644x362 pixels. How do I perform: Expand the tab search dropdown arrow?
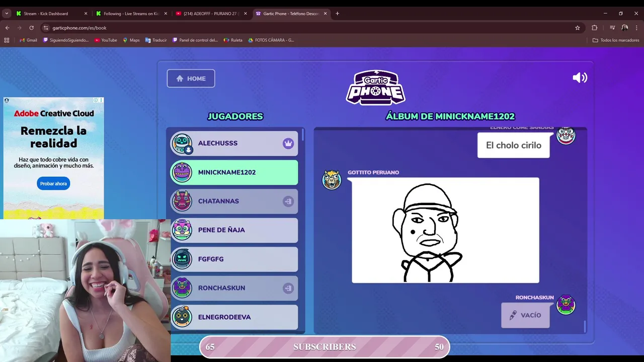click(7, 14)
